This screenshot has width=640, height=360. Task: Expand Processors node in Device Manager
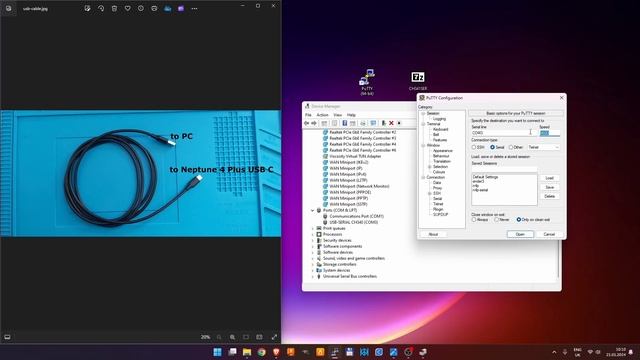pos(313,234)
